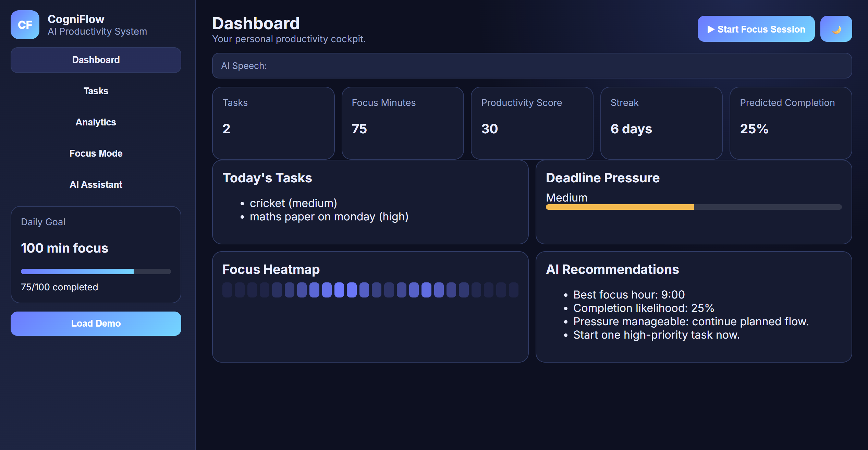Click the Daily Goal progress bar
The width and height of the screenshot is (868, 450).
[96, 271]
